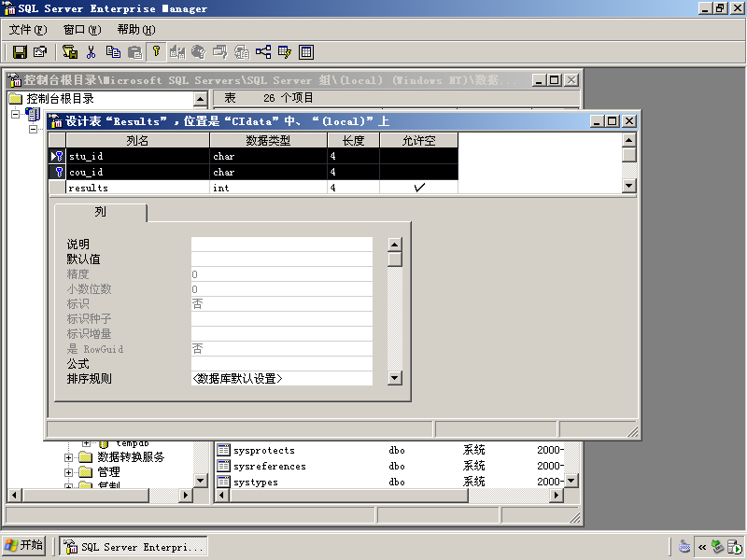The image size is (747, 560).
Task: Expand the 管理 tree node
Action: (x=68, y=472)
